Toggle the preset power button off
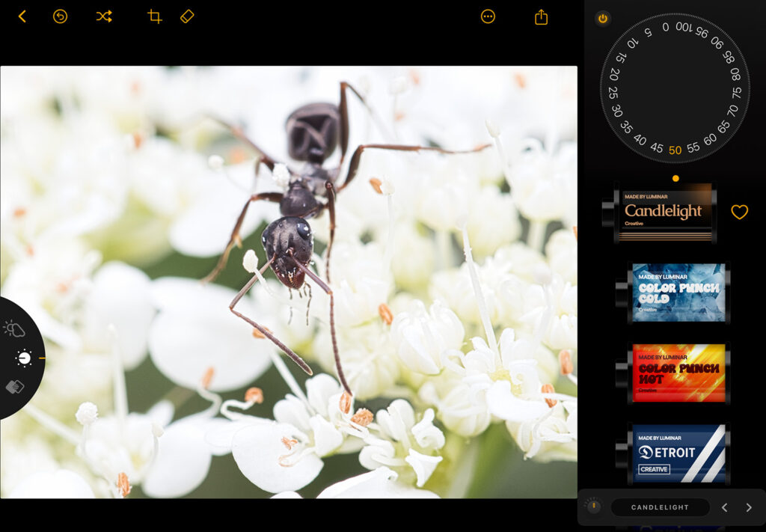The image size is (766, 532). coord(603,19)
